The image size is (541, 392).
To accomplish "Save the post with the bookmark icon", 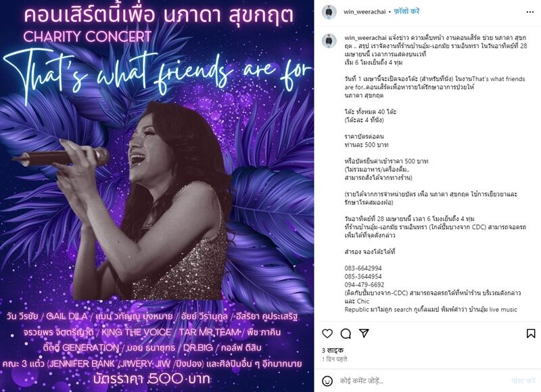I will (x=531, y=333).
